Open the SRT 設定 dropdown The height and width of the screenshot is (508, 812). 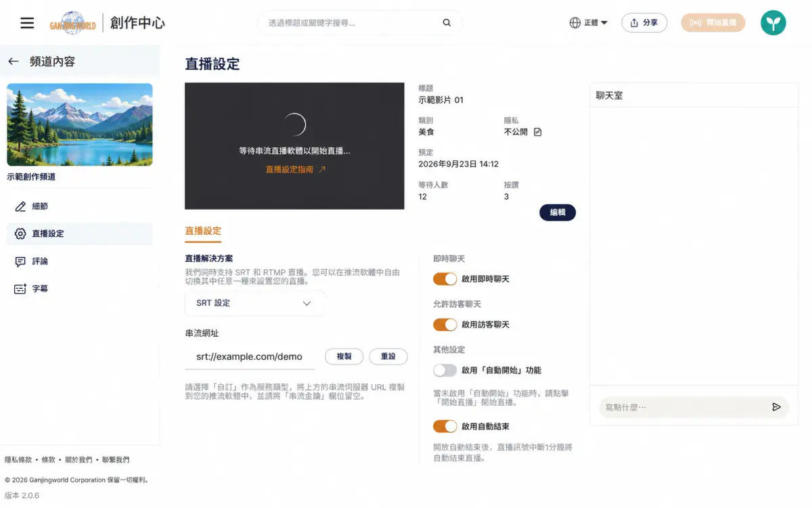click(x=254, y=303)
